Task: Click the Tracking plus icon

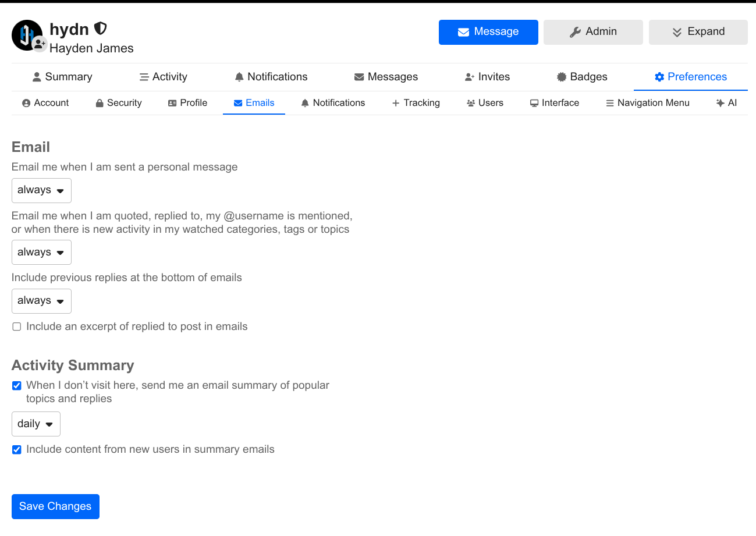Action: coord(396,103)
